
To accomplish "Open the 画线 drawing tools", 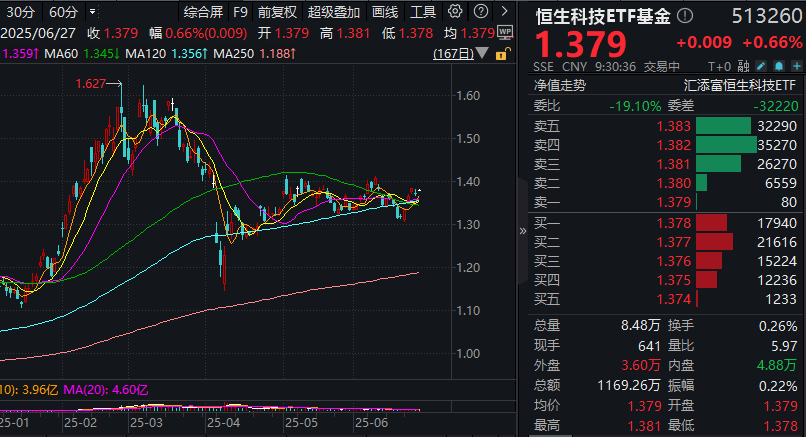I will point(385,12).
